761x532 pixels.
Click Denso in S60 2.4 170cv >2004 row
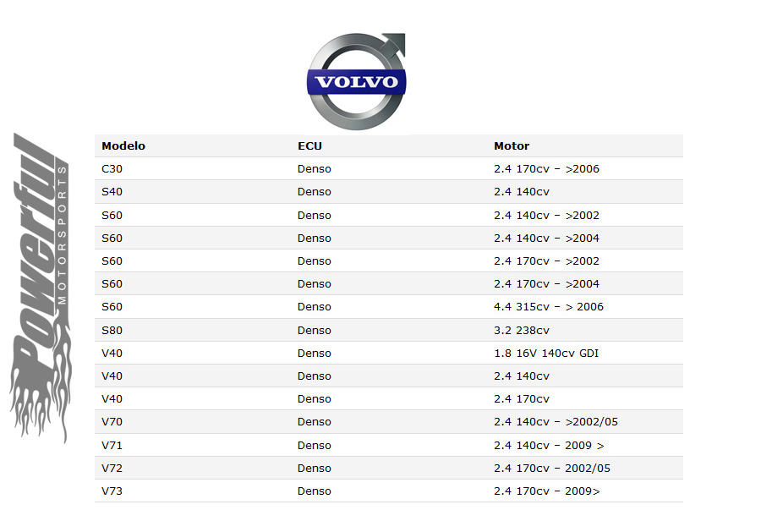pyautogui.click(x=314, y=284)
